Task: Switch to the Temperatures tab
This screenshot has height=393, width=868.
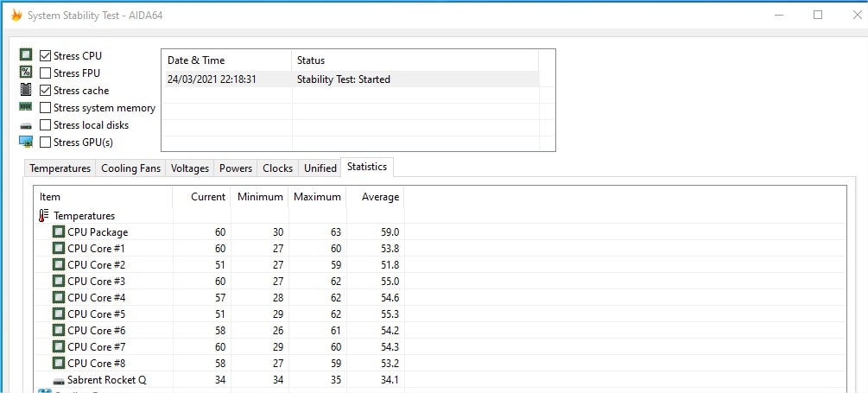Action: click(x=60, y=168)
